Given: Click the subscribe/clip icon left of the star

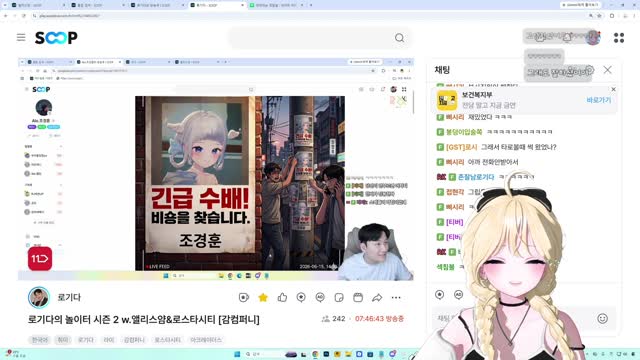Looking at the screenshot, I should [x=244, y=298].
